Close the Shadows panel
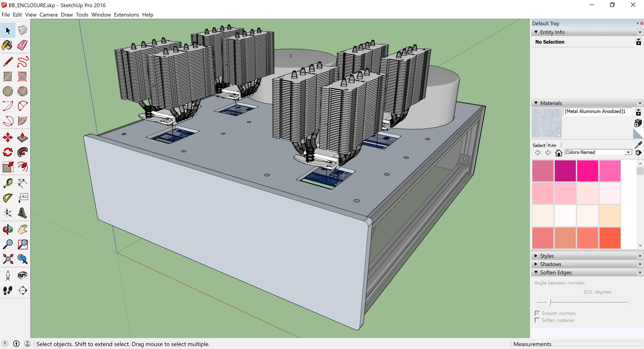 pyautogui.click(x=640, y=264)
